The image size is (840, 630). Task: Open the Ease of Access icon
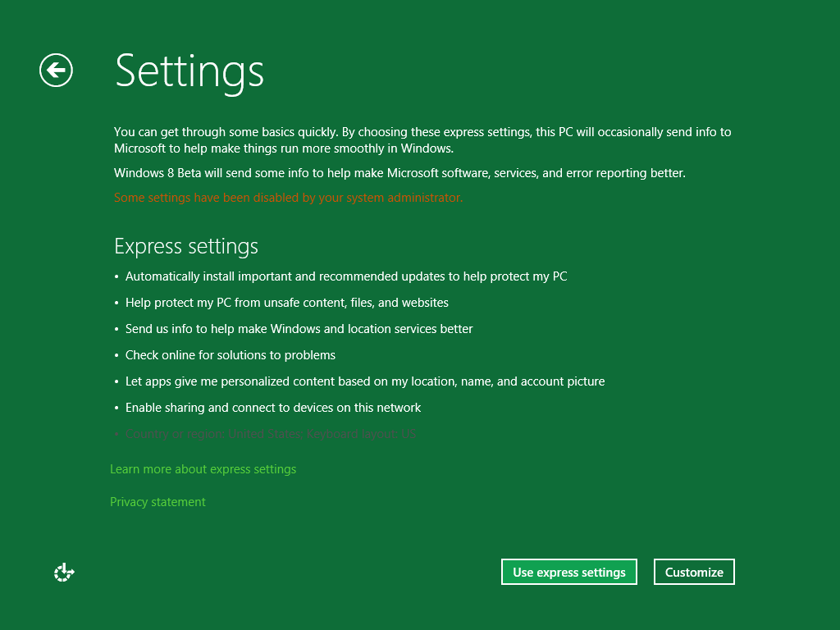point(64,573)
